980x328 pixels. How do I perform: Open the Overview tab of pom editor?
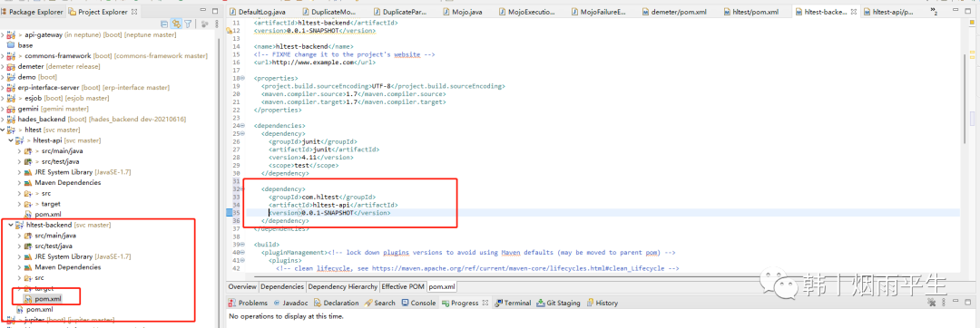coord(242,287)
